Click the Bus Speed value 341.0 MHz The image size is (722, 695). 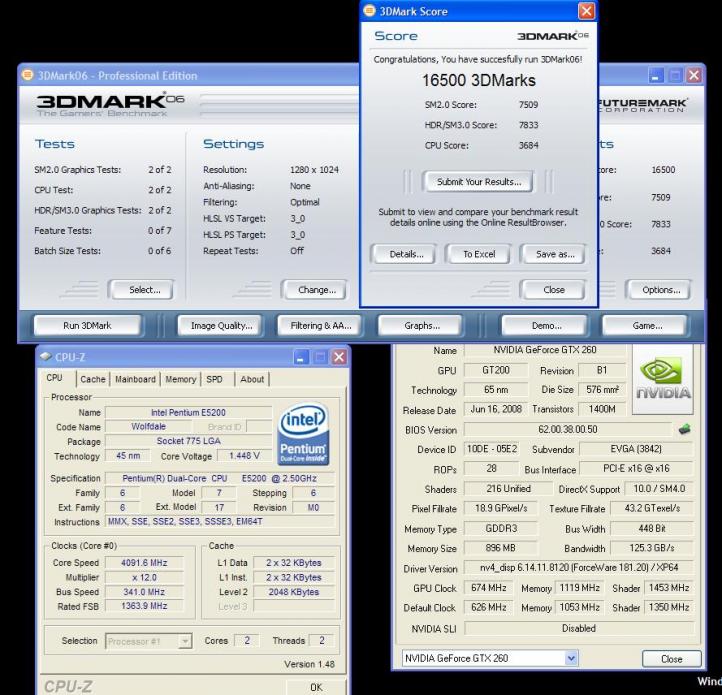coord(144,591)
